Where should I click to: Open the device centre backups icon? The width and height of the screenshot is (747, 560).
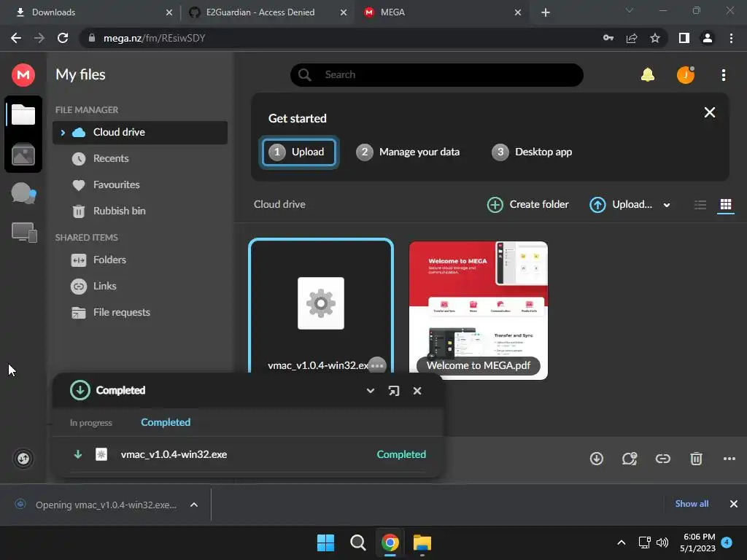coord(24,233)
